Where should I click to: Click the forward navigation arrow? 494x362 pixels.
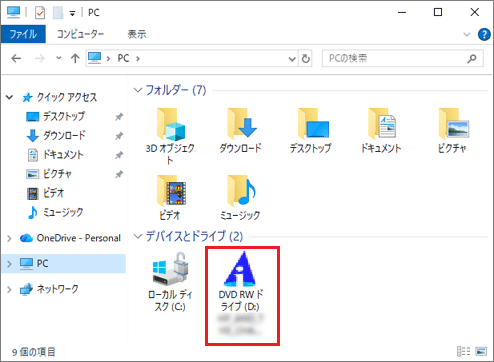[40, 59]
